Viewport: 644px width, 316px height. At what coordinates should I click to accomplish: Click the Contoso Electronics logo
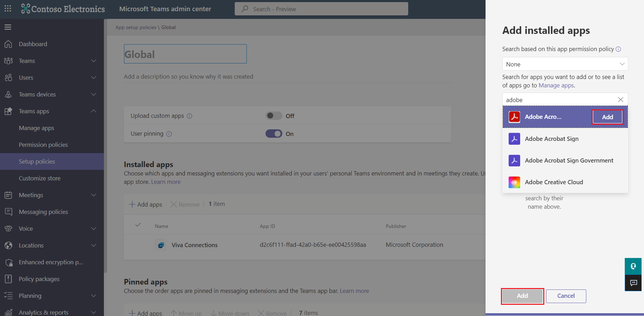(63, 9)
